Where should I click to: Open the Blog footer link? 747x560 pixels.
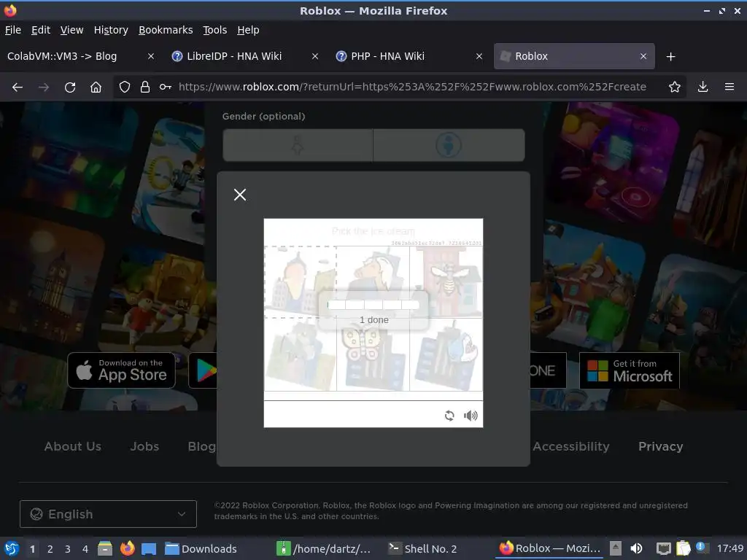[201, 446]
